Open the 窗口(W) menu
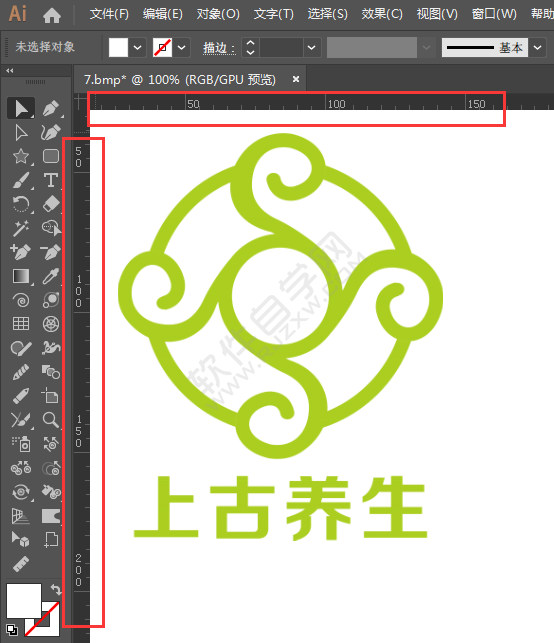 click(x=494, y=14)
